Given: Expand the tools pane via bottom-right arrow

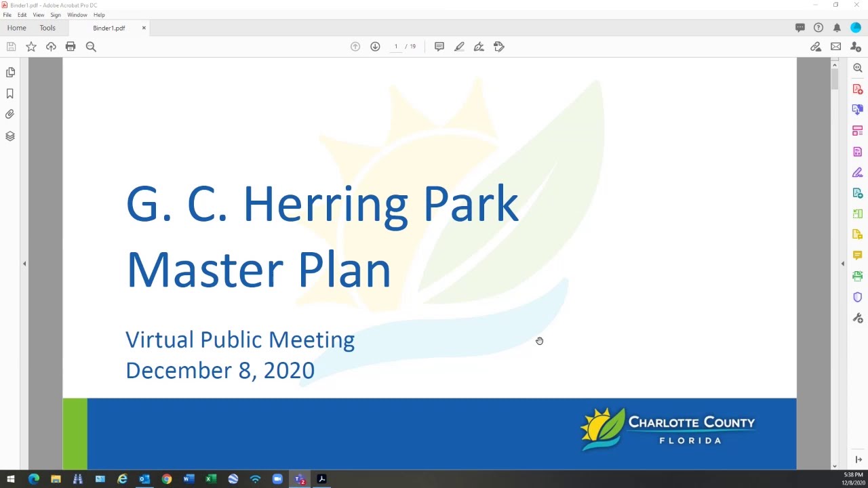Looking at the screenshot, I should [858, 460].
